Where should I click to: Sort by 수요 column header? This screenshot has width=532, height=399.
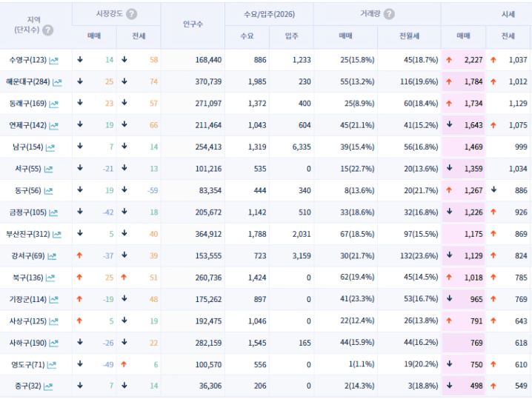pyautogui.click(x=247, y=36)
